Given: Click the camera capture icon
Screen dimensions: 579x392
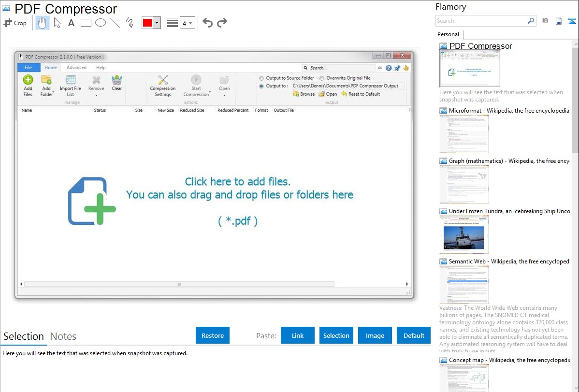Looking at the screenshot, I should pyautogui.click(x=545, y=21).
